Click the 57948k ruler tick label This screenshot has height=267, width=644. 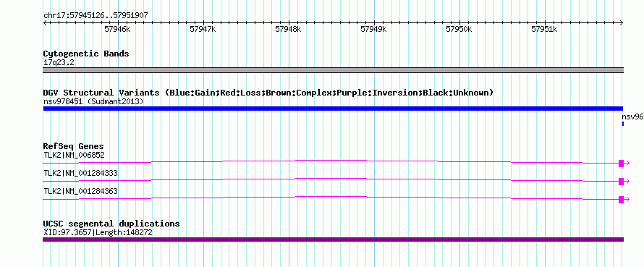click(288, 29)
